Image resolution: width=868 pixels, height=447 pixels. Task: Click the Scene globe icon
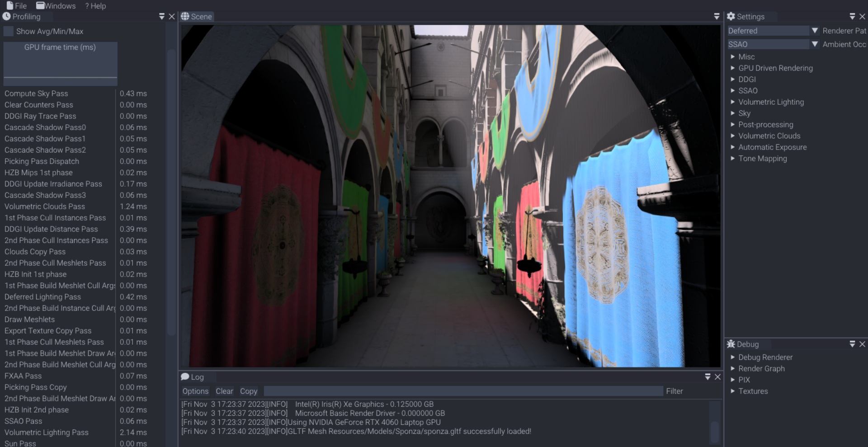click(x=185, y=16)
